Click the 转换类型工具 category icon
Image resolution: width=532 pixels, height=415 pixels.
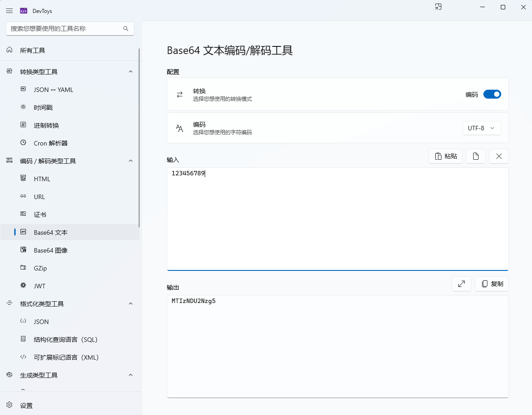(9, 71)
